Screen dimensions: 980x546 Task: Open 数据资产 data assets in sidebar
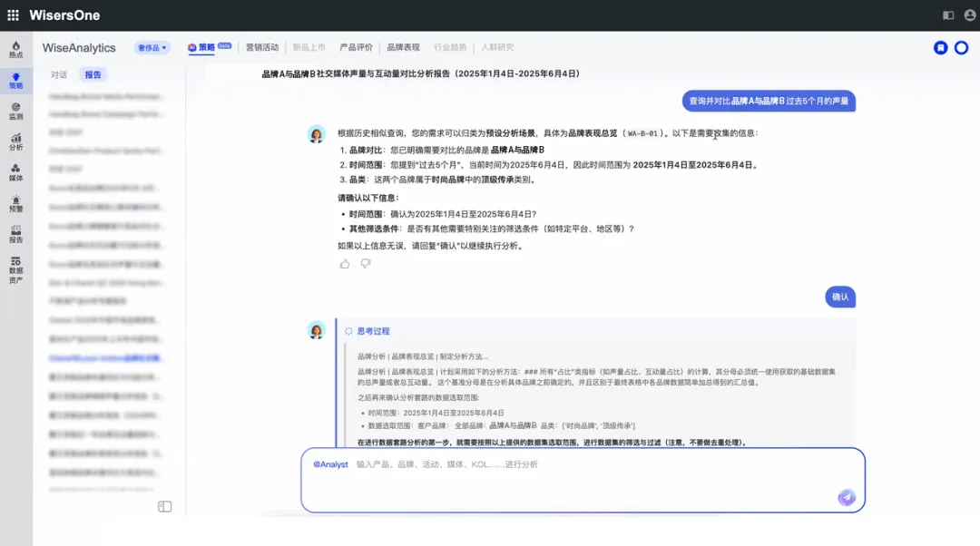15,270
